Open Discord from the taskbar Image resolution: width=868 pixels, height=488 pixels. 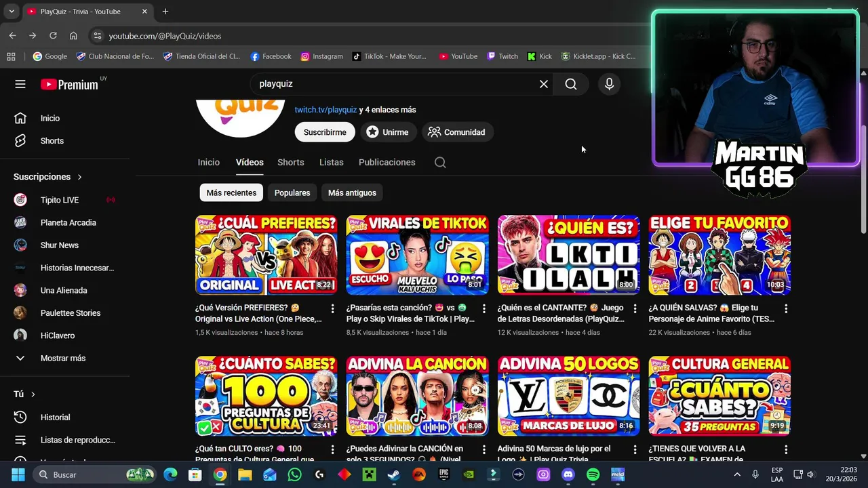568,474
